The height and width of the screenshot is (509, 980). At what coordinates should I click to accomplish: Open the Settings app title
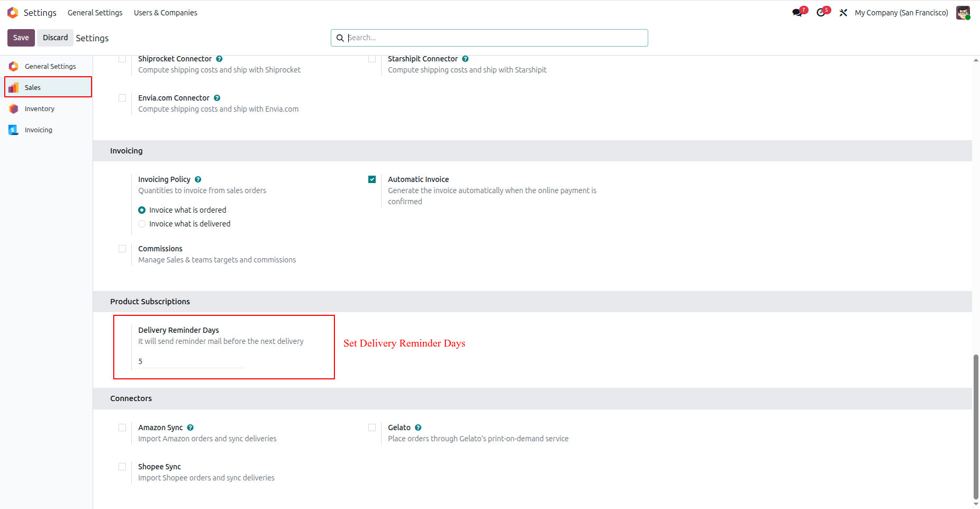[x=40, y=13]
